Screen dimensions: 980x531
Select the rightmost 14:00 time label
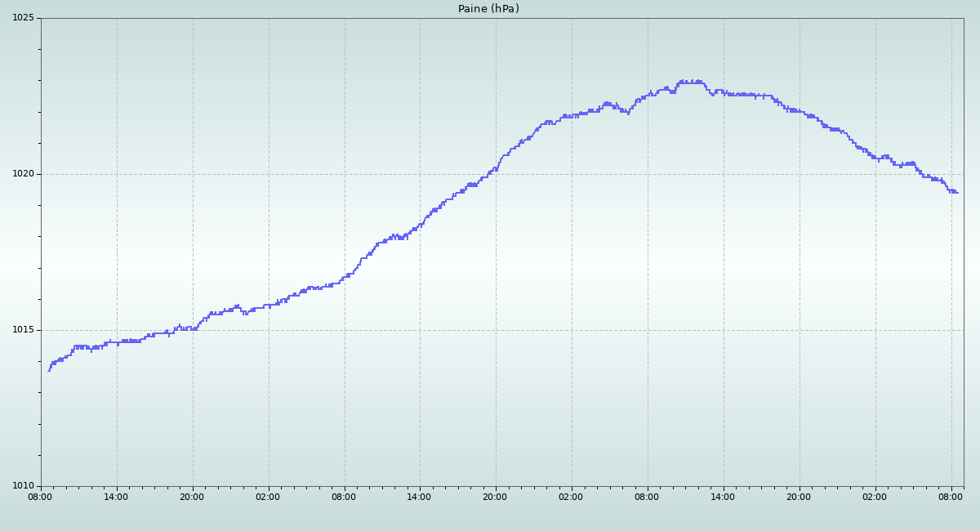point(723,496)
